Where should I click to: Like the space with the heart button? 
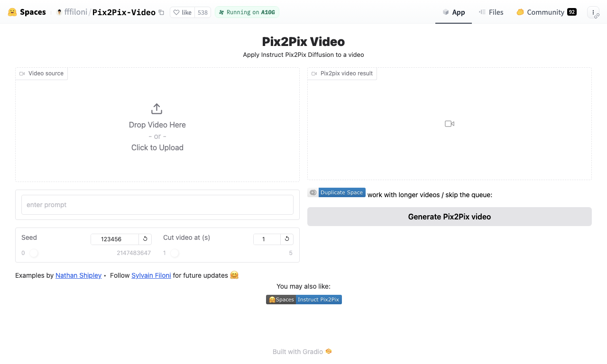coord(183,12)
